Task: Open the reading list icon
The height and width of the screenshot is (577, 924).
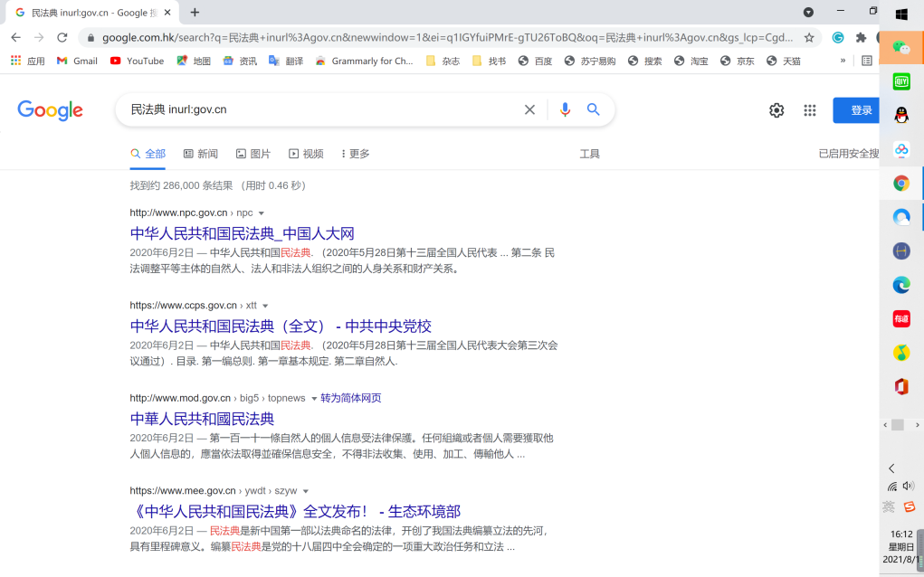Action: tap(866, 61)
